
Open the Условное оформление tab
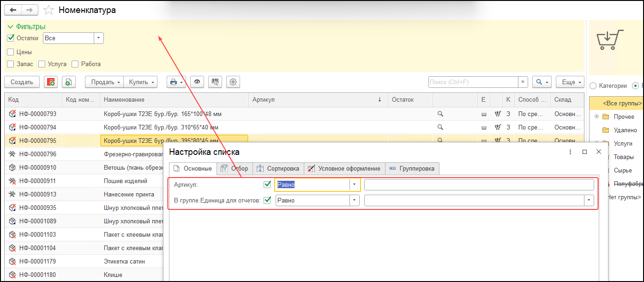pos(344,168)
